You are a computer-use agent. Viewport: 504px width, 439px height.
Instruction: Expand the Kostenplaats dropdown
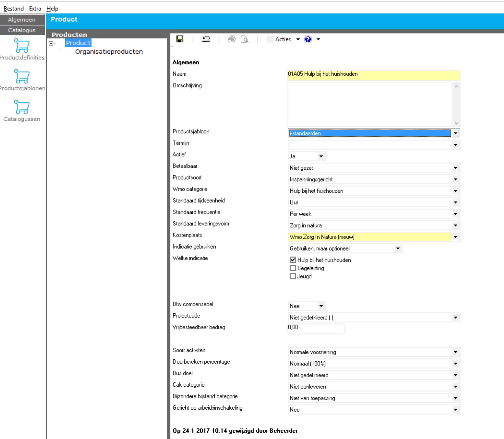455,237
